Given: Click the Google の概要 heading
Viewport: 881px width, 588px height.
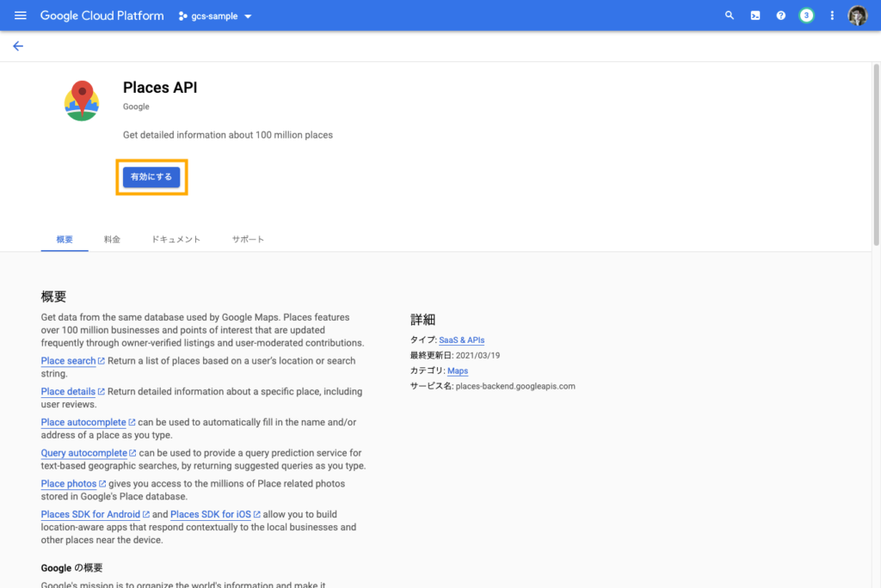Looking at the screenshot, I should (72, 567).
